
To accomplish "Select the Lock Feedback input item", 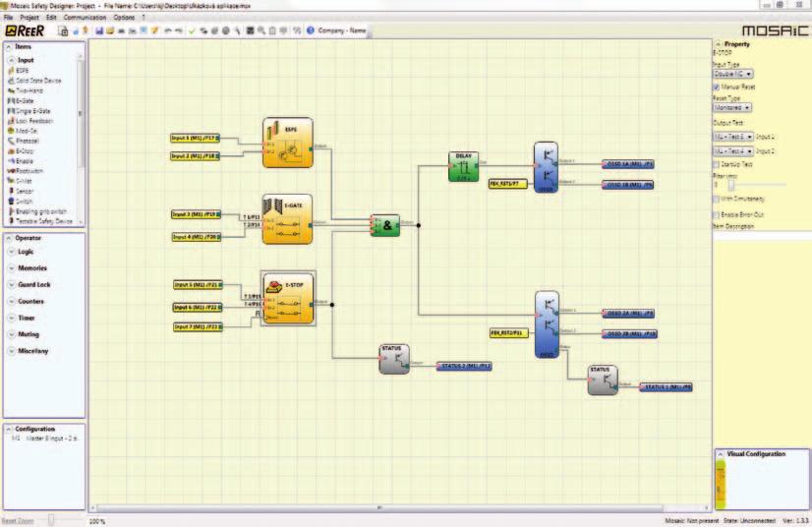I will coord(30,121).
